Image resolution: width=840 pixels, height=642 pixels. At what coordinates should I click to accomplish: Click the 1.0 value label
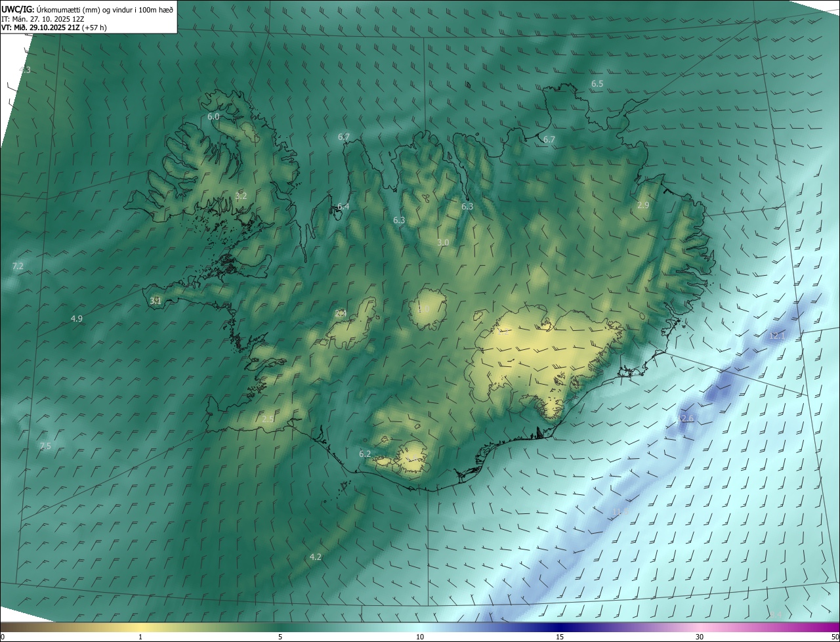(425, 309)
